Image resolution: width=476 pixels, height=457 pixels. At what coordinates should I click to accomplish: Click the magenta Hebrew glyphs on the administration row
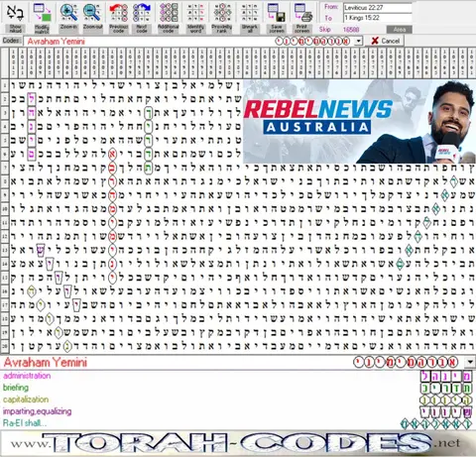point(446,376)
